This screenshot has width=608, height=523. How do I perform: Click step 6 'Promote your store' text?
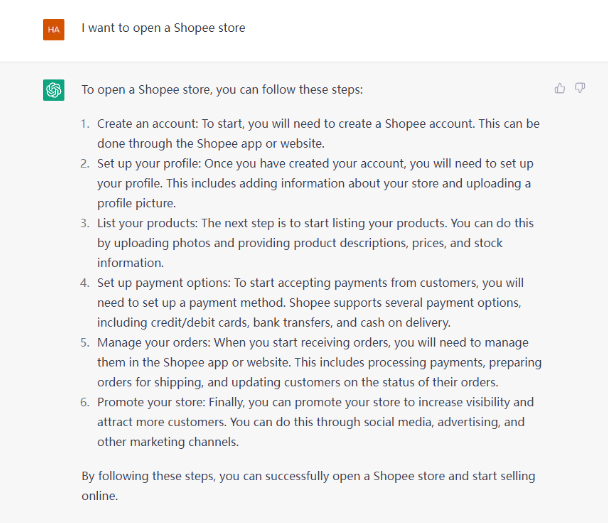tap(151, 402)
